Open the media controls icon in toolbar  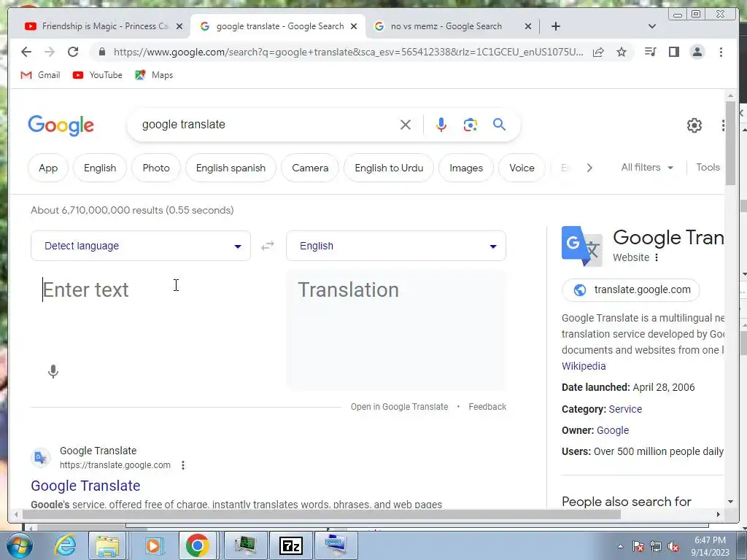(650, 52)
